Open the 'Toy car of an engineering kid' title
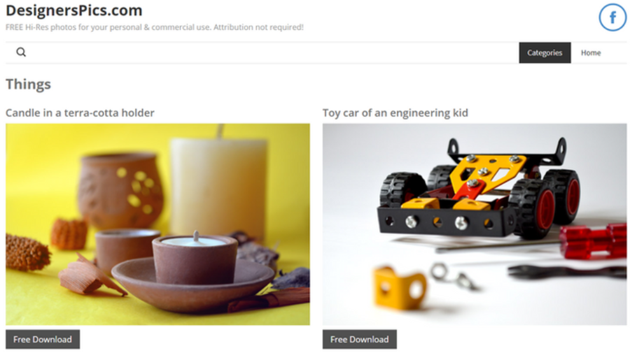This screenshot has width=644, height=360. coord(395,113)
